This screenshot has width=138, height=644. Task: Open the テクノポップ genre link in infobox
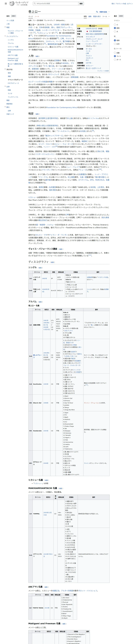(90, 37)
